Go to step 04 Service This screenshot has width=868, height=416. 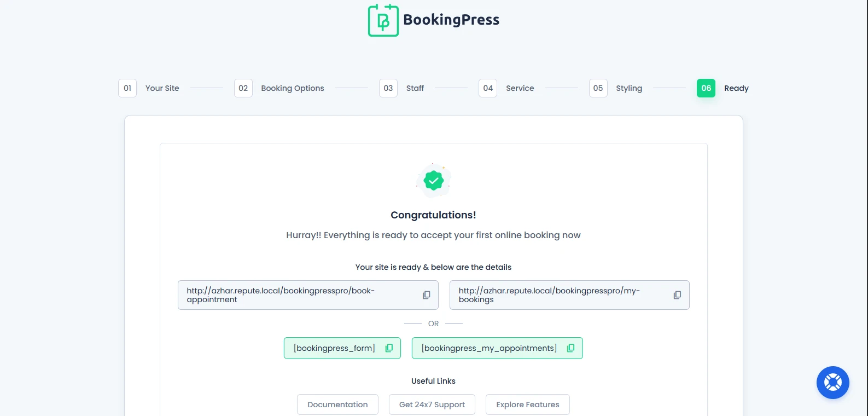tap(506, 88)
